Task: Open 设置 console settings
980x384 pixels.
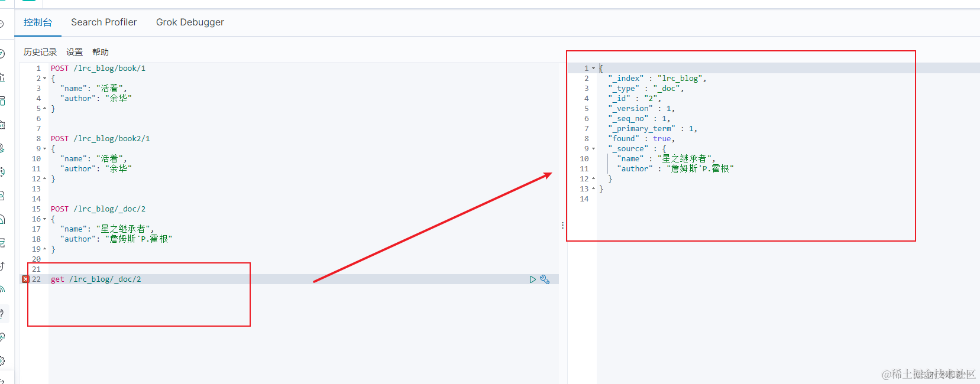Action: coord(75,52)
